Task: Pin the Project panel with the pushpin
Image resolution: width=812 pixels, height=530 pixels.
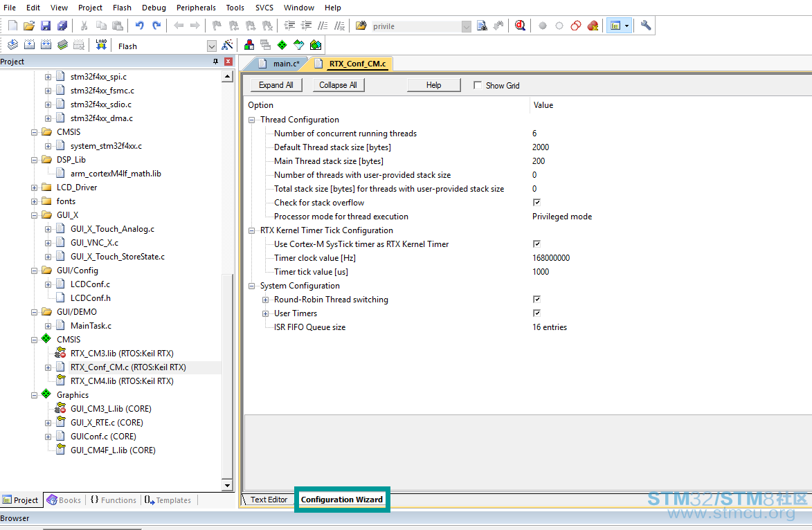Action: (x=215, y=62)
